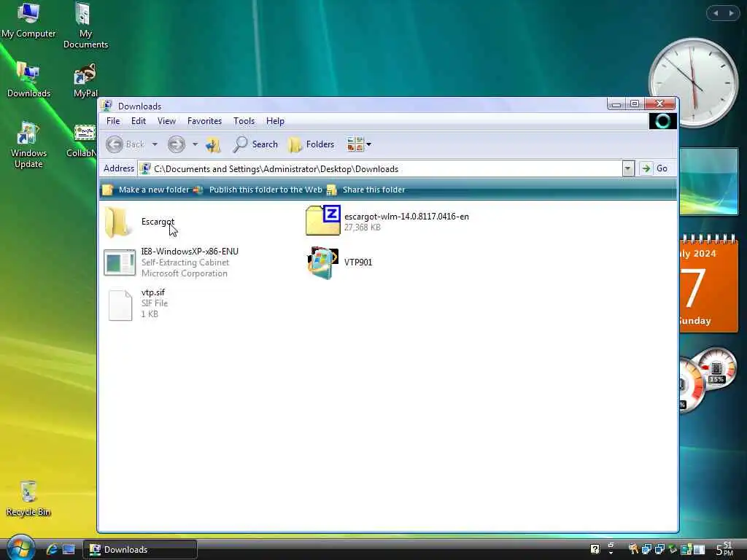Click the Go button

coord(655,168)
